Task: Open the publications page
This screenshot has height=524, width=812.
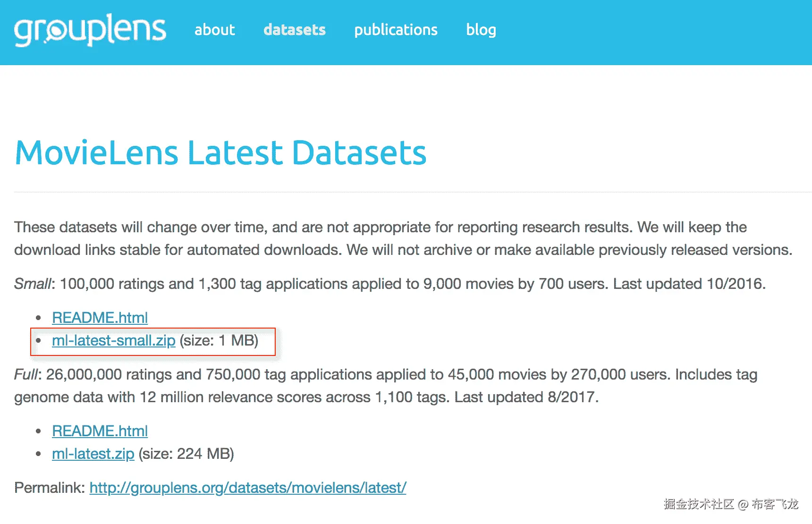Action: click(x=396, y=30)
